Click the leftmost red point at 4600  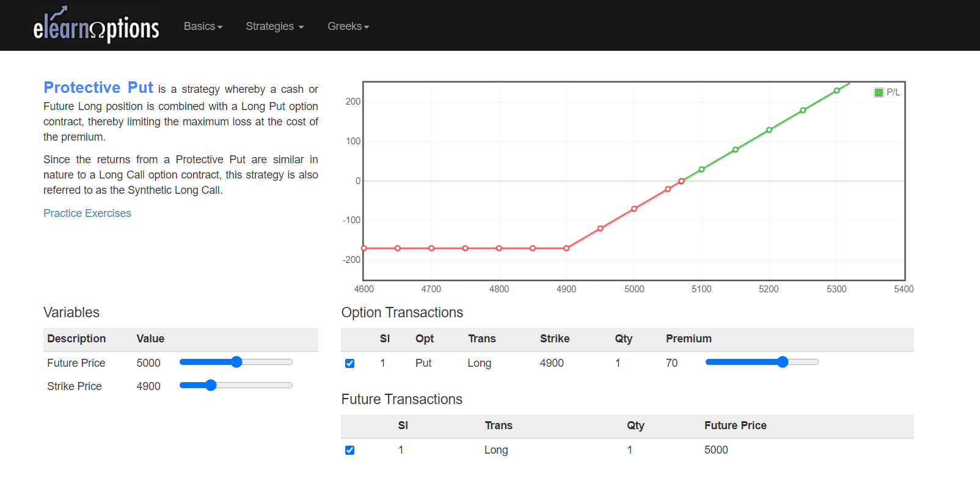364,248
